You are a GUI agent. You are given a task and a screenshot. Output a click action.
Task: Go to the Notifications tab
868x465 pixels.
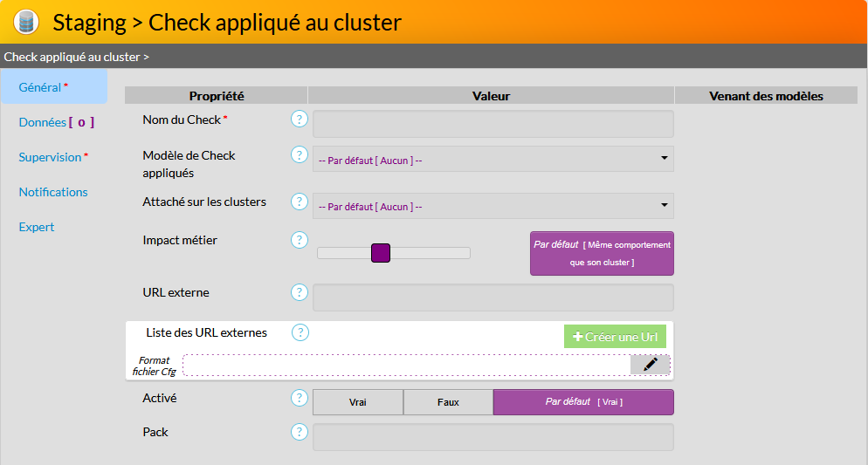53,192
